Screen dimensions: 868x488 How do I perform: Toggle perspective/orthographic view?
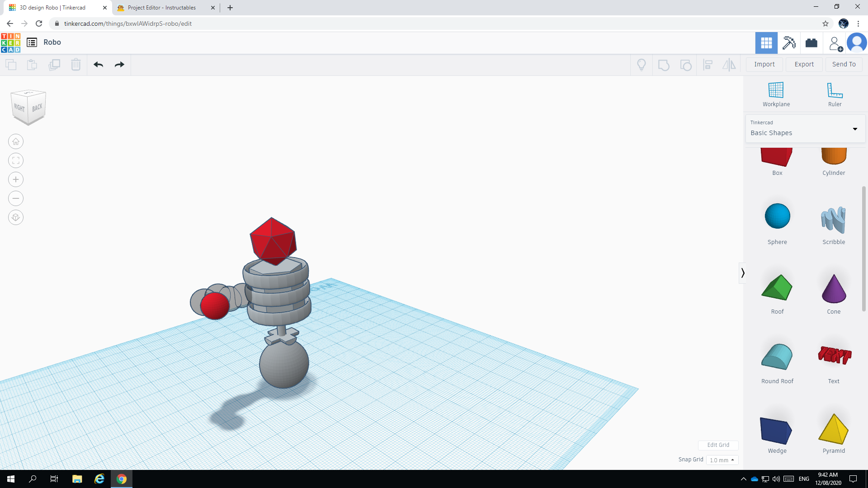click(x=16, y=218)
